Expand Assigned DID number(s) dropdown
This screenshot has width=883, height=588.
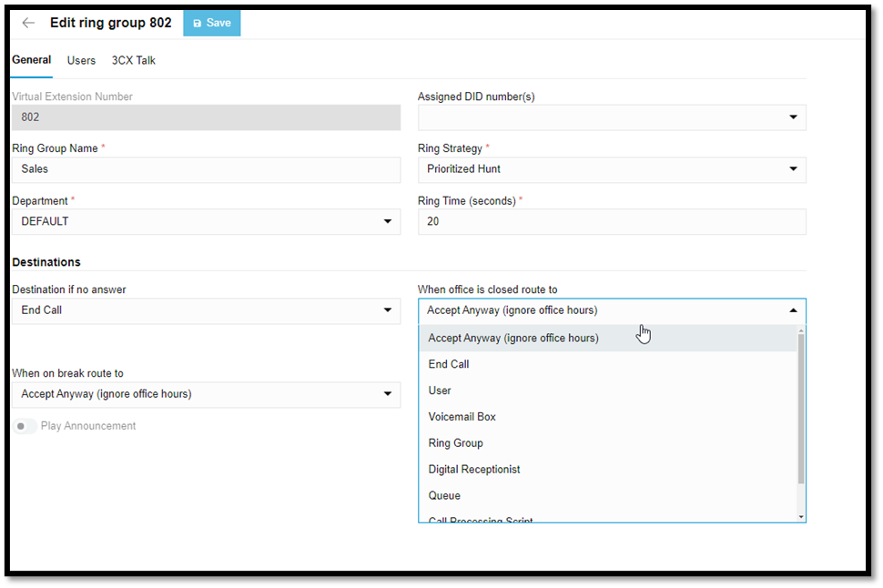coord(793,117)
